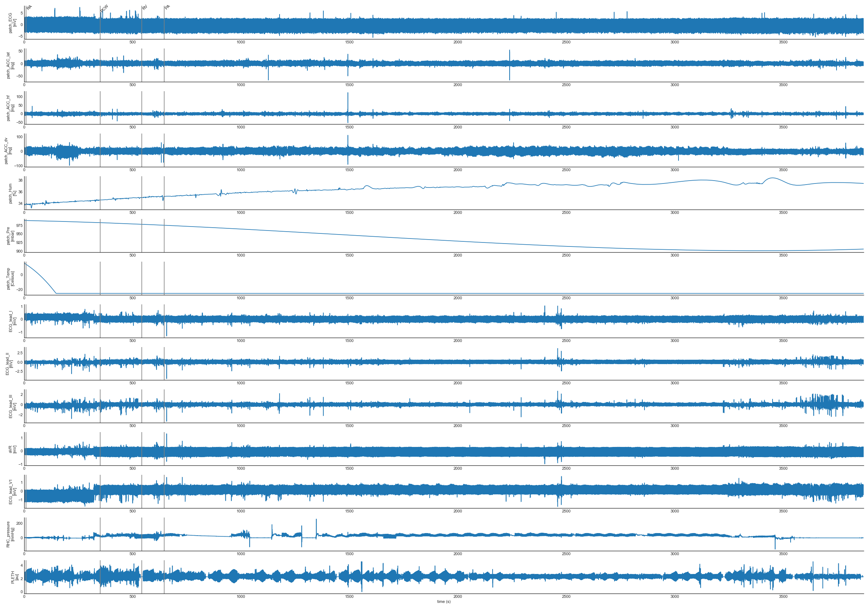Click the patch_Hum [%] axis label
Screen dimensions: 868x608
tap(12, 193)
